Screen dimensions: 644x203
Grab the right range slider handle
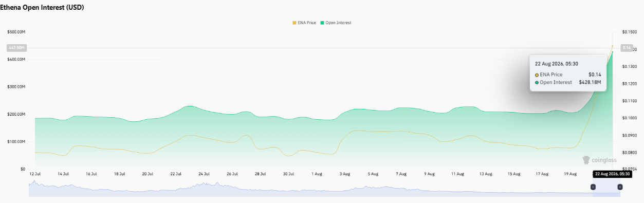620,187
